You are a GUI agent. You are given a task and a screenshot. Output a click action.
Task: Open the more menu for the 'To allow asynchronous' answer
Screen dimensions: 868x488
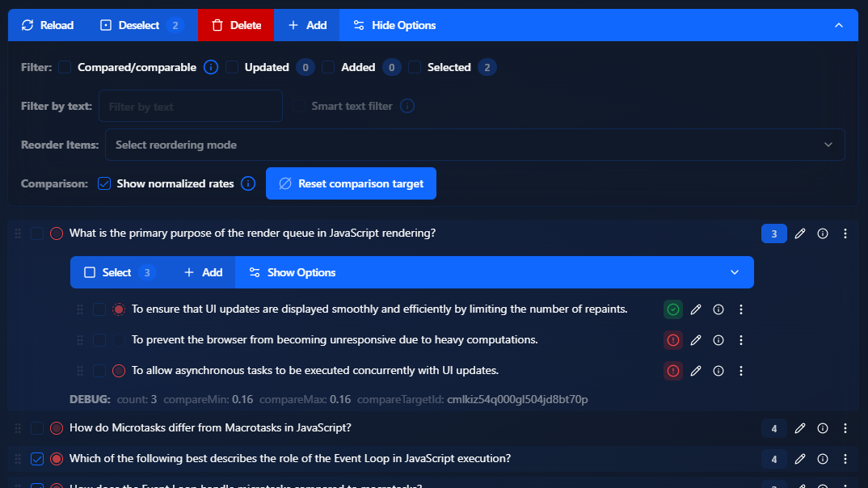click(741, 371)
